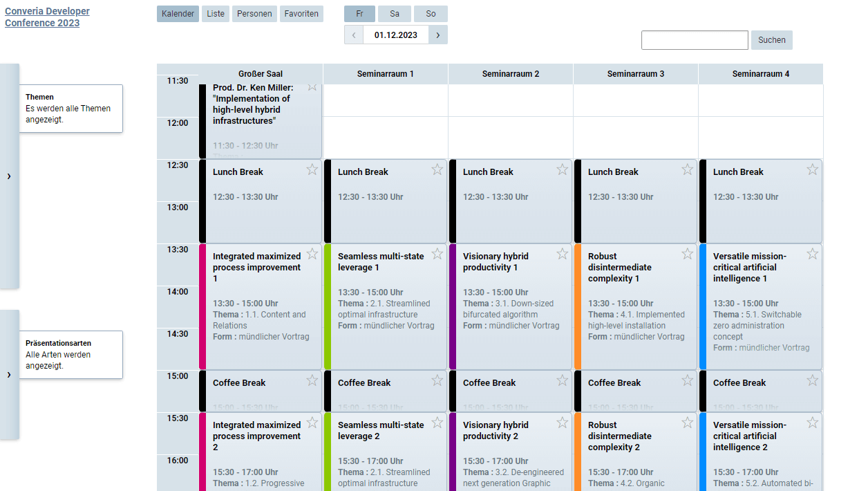Favorite Integrated maximized process improvement 2 star

point(312,423)
